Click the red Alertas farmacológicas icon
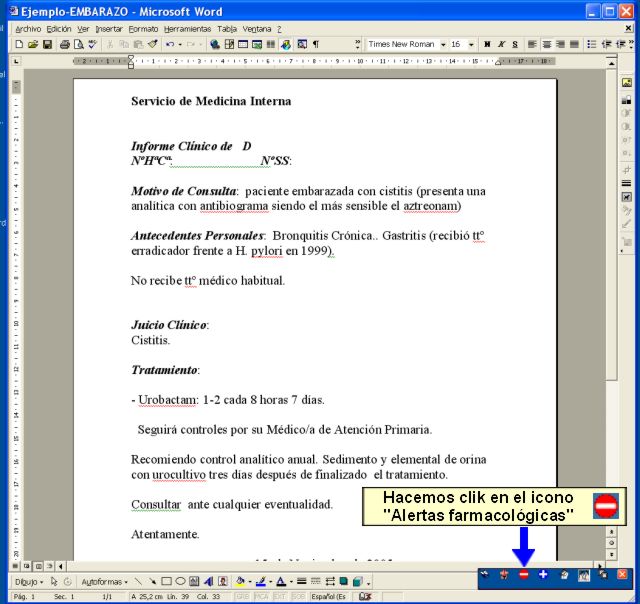This screenshot has height=604, width=640. coord(524,575)
